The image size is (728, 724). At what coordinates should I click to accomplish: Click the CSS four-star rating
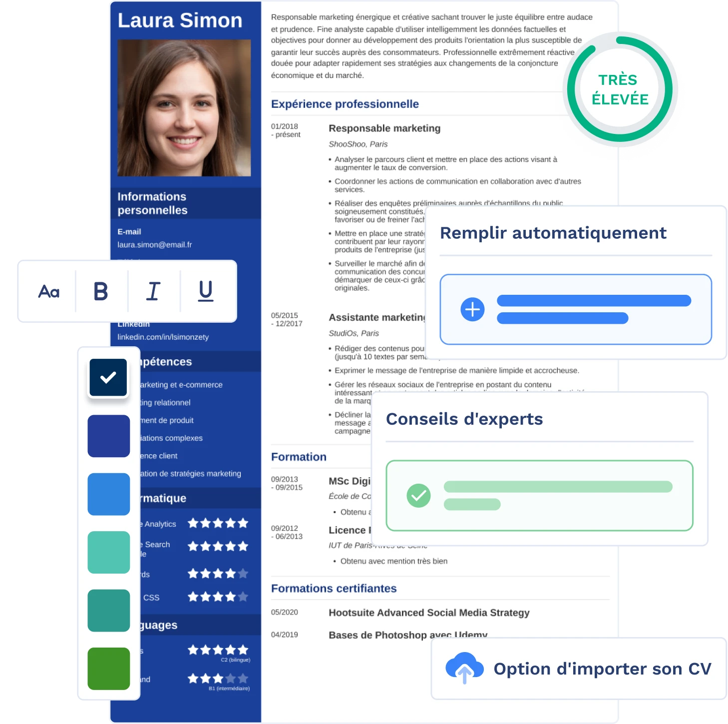coord(218,597)
